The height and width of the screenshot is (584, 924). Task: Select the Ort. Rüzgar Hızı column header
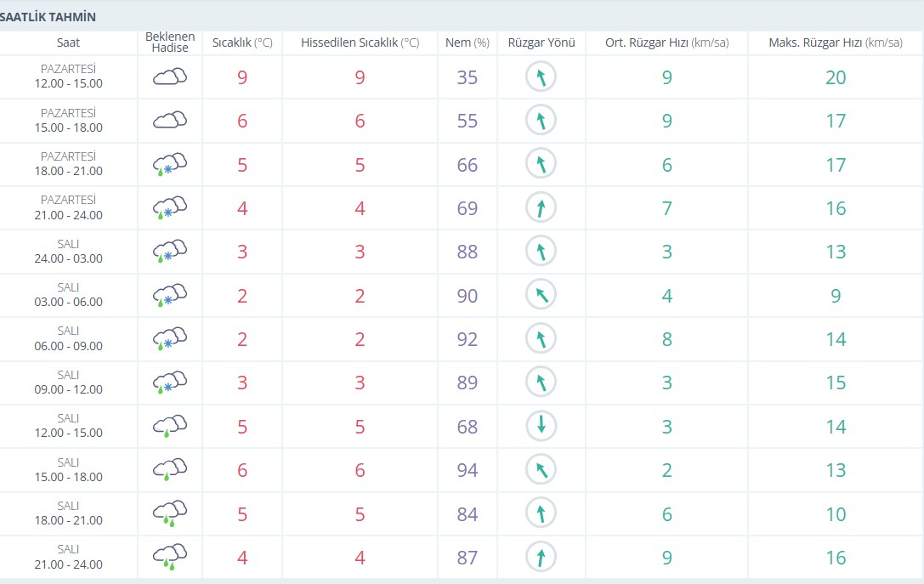(666, 43)
